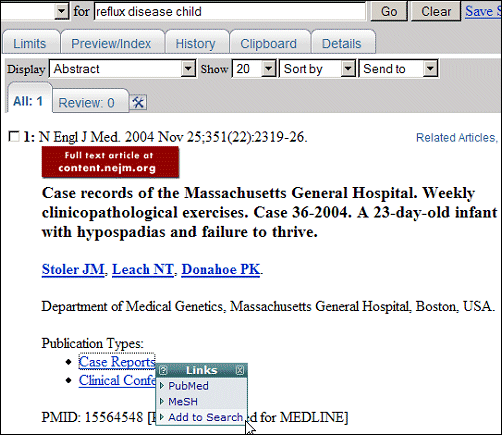Open author link Stoler JM
The image size is (502, 435).
pos(73,269)
